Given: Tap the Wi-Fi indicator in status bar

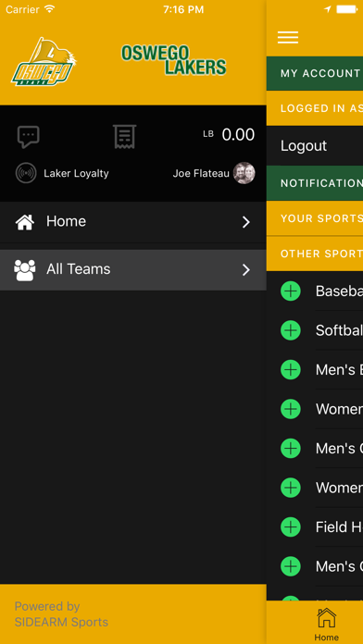Looking at the screenshot, I should tap(50, 9).
